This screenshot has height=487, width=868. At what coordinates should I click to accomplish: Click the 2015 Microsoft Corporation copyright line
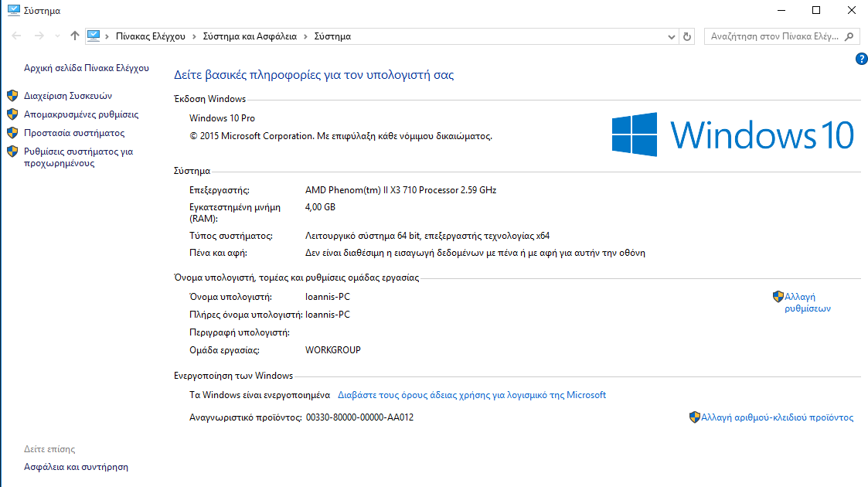(340, 136)
